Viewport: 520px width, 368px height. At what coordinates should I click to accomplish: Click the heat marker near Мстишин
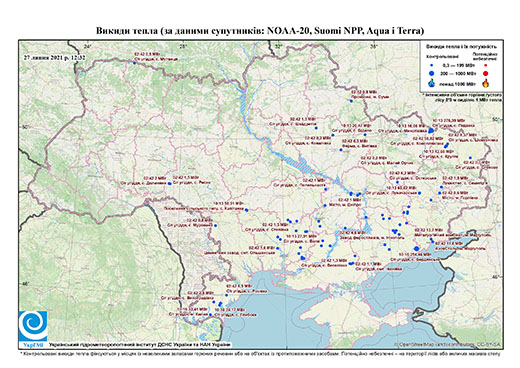(135, 63)
